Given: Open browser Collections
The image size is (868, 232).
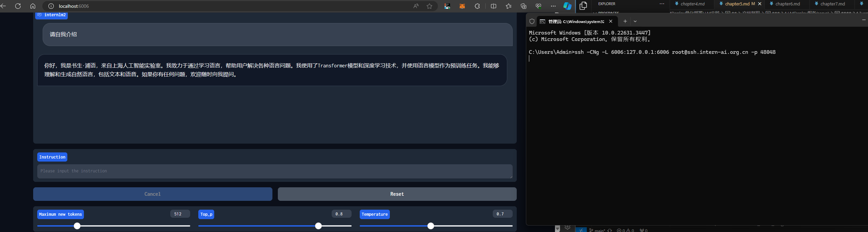Looking at the screenshot, I should pyautogui.click(x=524, y=6).
